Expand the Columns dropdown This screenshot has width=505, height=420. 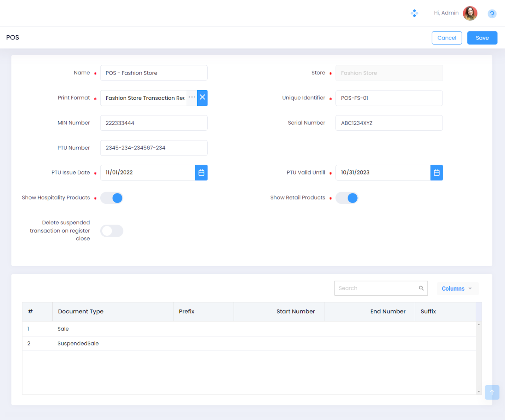coord(457,289)
